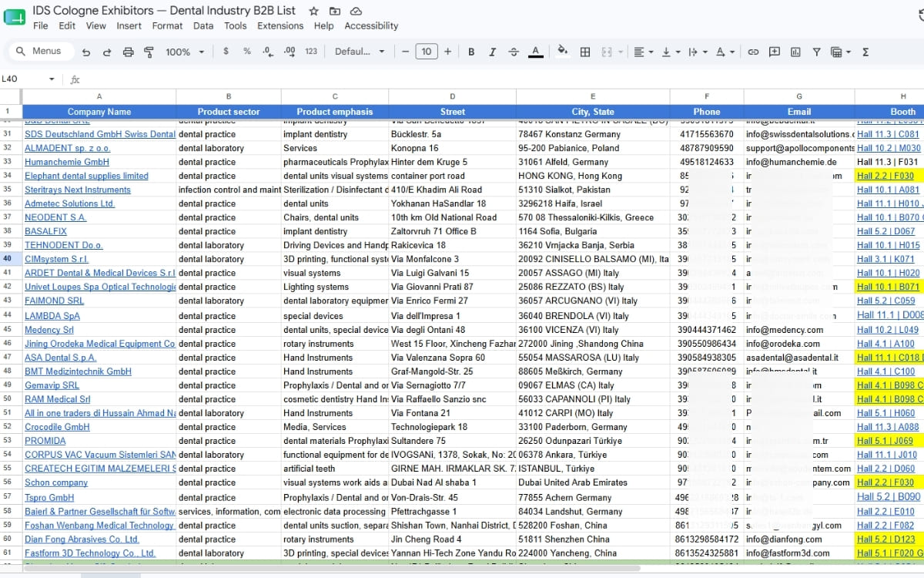
Task: Click the Merge cells icon
Action: click(606, 52)
